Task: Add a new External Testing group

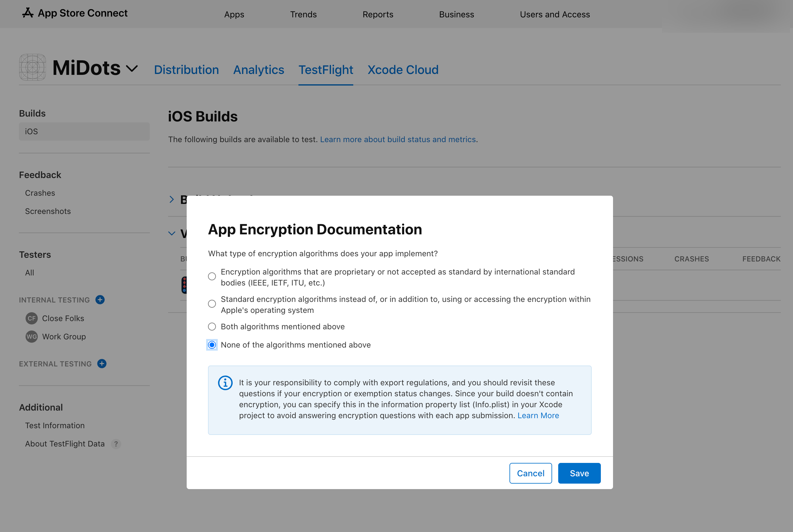Action: click(102, 363)
